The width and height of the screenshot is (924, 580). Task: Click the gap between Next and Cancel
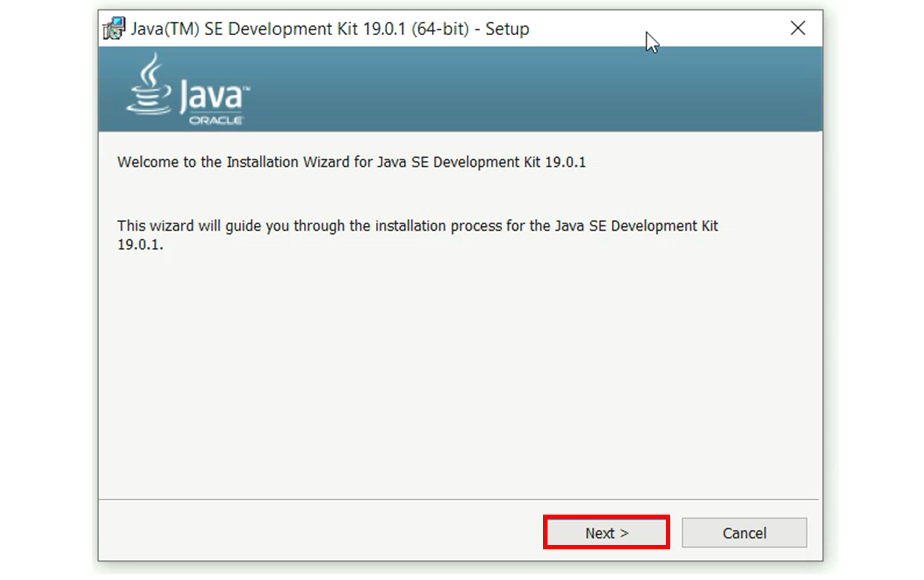tap(676, 533)
